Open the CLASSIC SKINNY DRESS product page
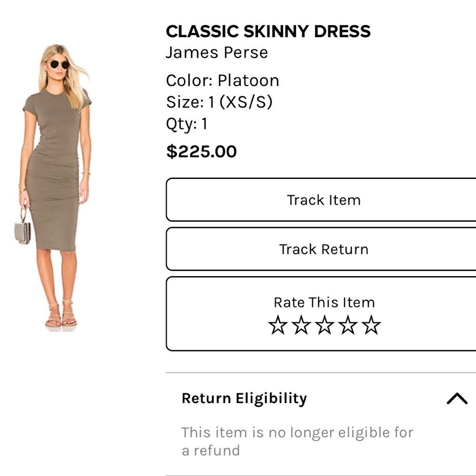This screenshot has height=476, width=476. click(x=268, y=31)
